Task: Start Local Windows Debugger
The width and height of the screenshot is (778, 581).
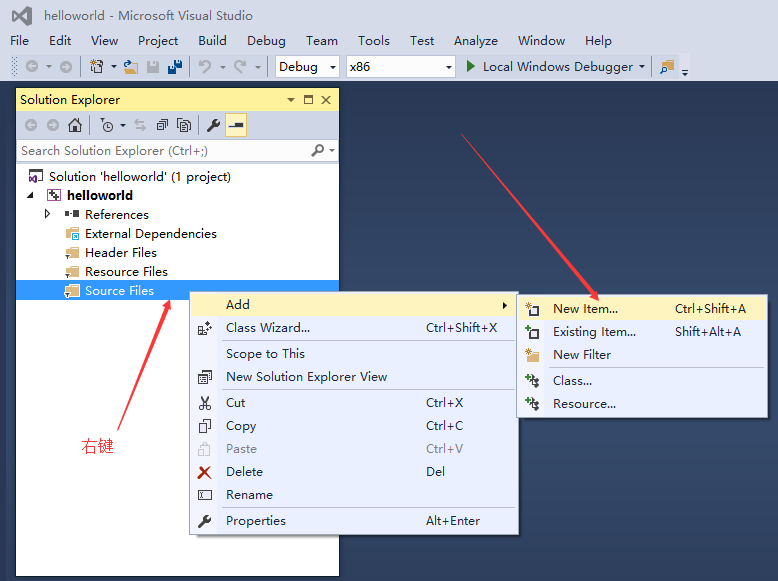Action: 549,67
